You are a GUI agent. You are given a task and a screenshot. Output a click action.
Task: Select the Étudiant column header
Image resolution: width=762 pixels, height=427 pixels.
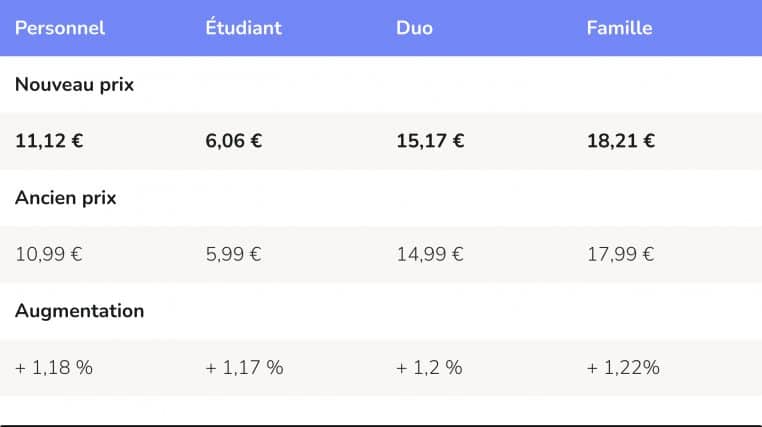click(243, 27)
